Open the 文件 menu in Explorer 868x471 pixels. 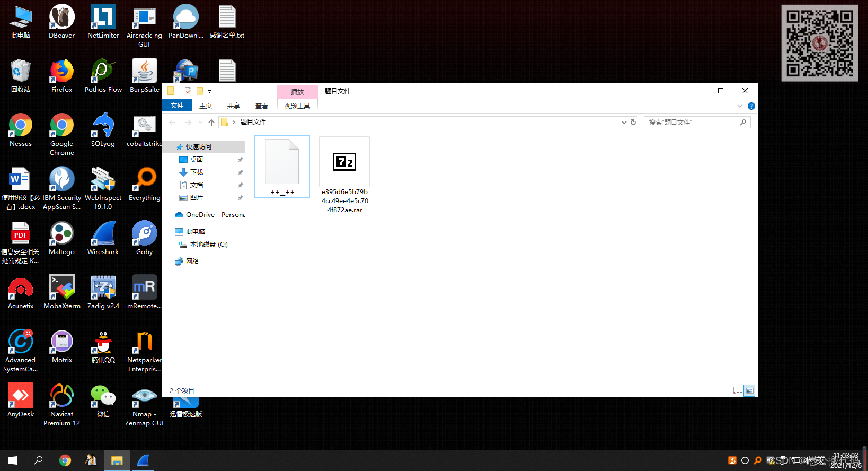click(177, 106)
